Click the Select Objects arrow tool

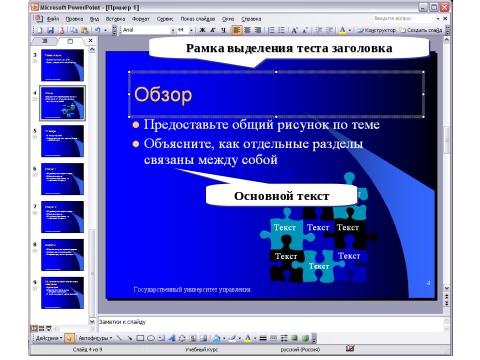click(x=69, y=338)
